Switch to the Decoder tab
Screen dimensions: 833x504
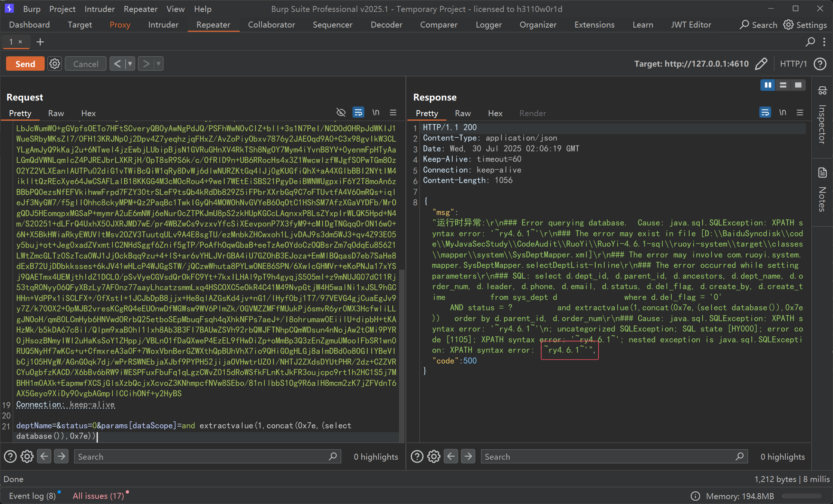pos(386,25)
